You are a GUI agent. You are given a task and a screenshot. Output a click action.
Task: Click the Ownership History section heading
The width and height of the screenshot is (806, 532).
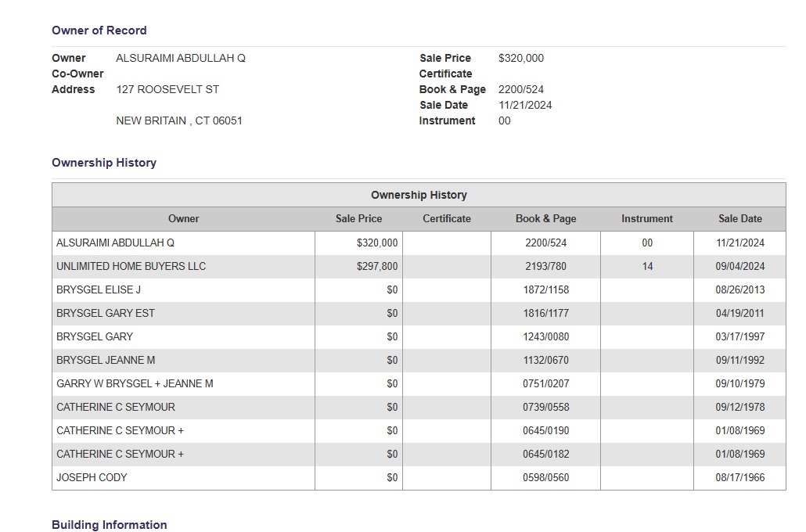103,163
